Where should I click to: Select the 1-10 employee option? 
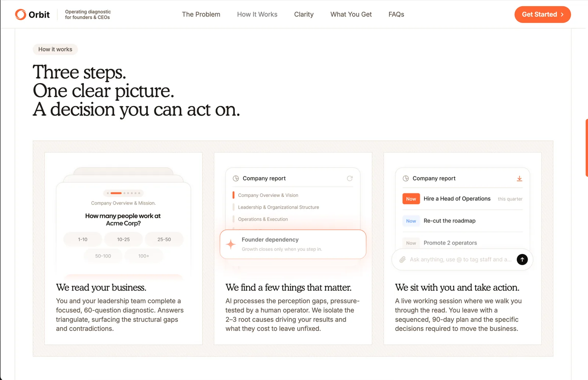tap(83, 239)
